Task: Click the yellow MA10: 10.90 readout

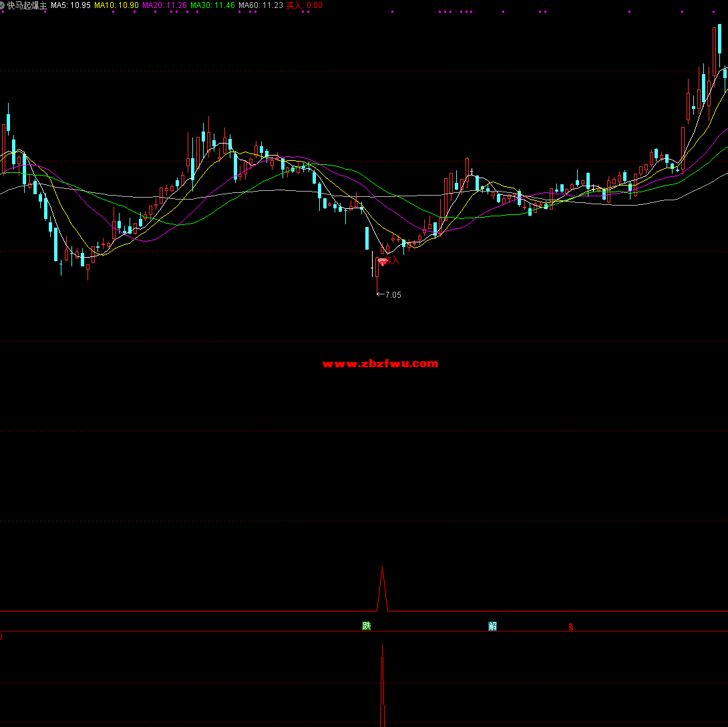Action: (x=116, y=5)
